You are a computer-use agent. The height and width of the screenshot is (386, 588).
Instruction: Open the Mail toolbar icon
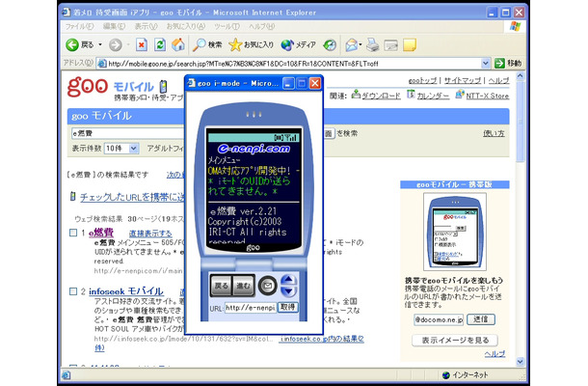coord(352,45)
